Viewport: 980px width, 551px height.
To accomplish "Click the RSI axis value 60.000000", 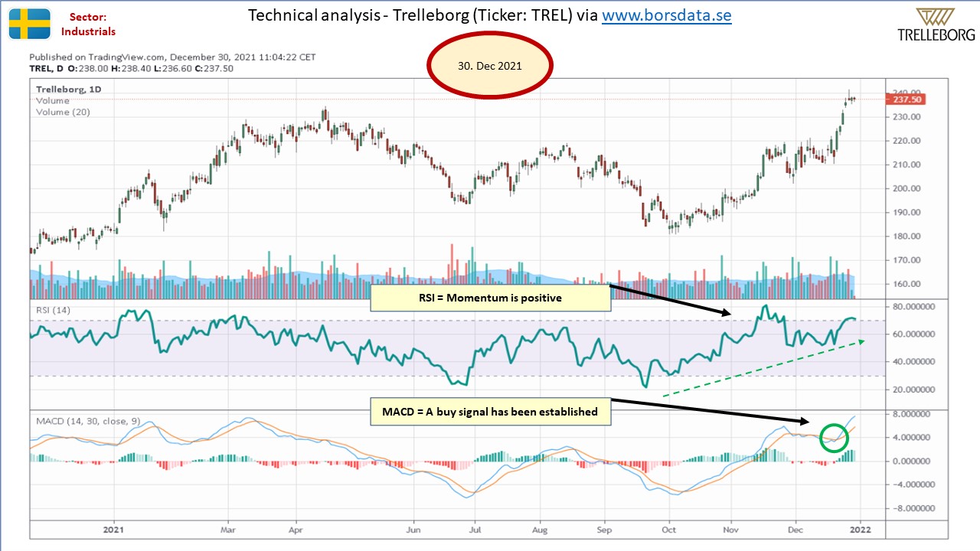I will (913, 334).
